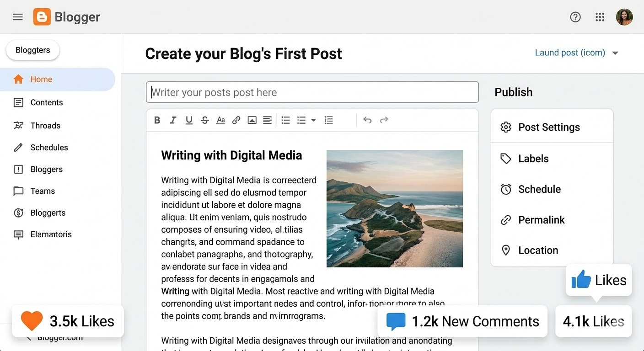Click the Schedules pencil icon
644x351 pixels.
[18, 147]
